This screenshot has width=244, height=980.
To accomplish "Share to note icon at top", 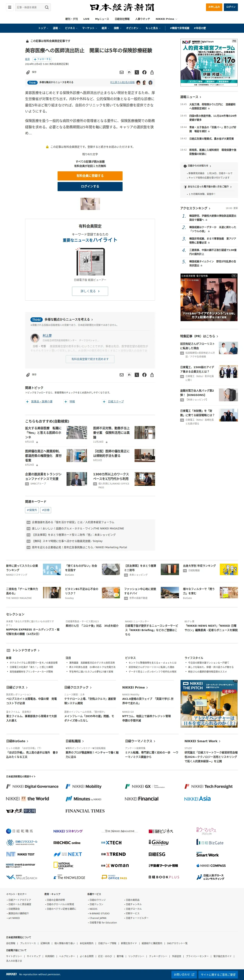I will click(x=129, y=72).
